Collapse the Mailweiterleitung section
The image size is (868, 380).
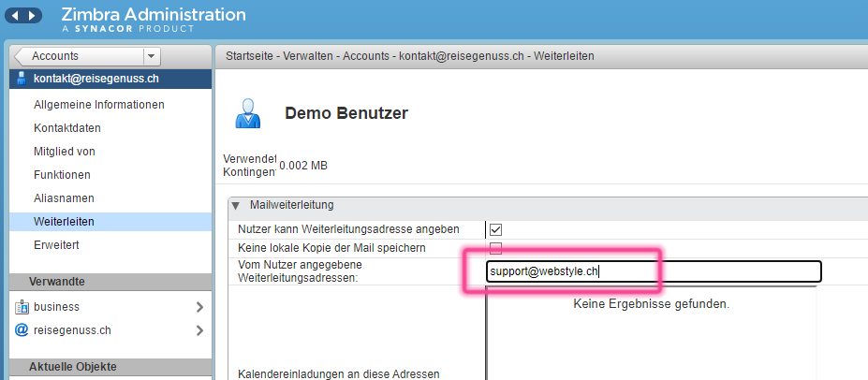(236, 205)
